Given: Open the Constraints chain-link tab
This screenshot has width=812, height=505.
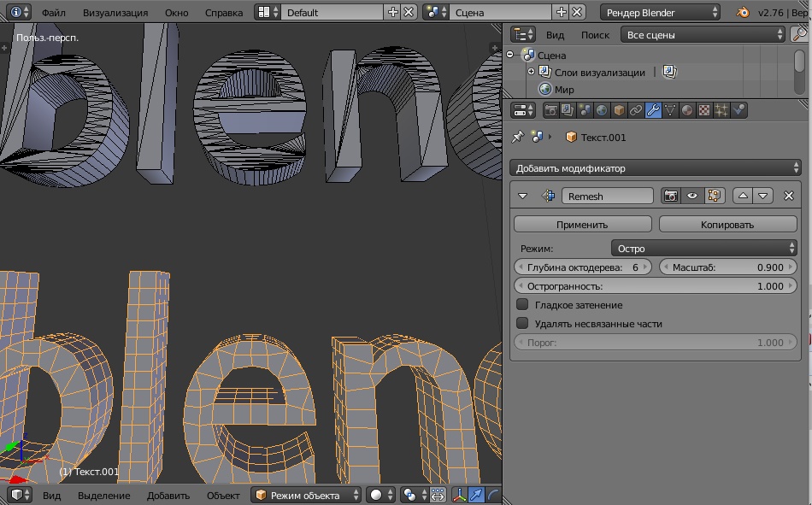Looking at the screenshot, I should [636, 110].
